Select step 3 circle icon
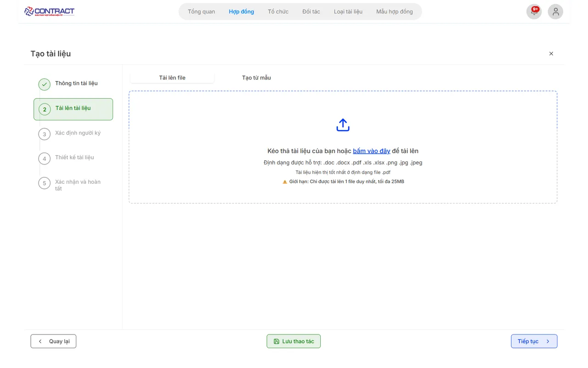 pyautogui.click(x=44, y=134)
